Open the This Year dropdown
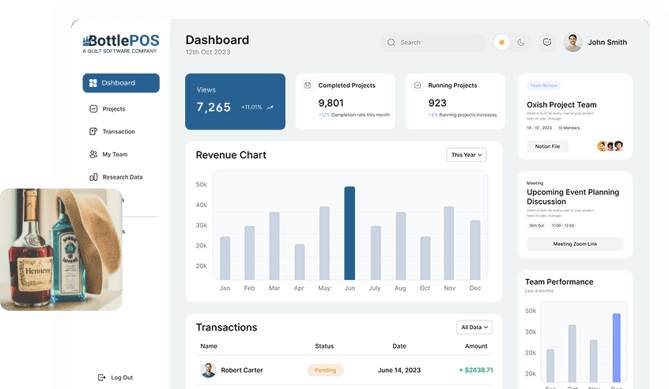The image size is (669, 389). pos(466,155)
